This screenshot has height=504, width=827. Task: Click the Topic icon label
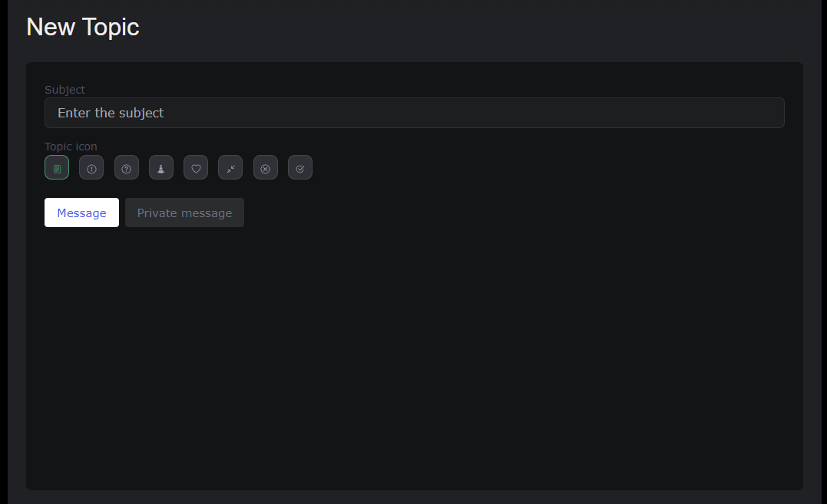coord(71,147)
